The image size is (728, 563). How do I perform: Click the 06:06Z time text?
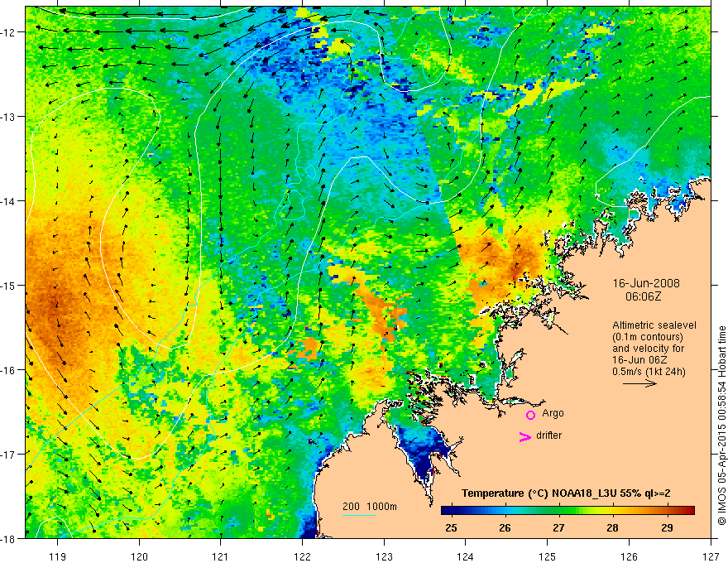643,296
